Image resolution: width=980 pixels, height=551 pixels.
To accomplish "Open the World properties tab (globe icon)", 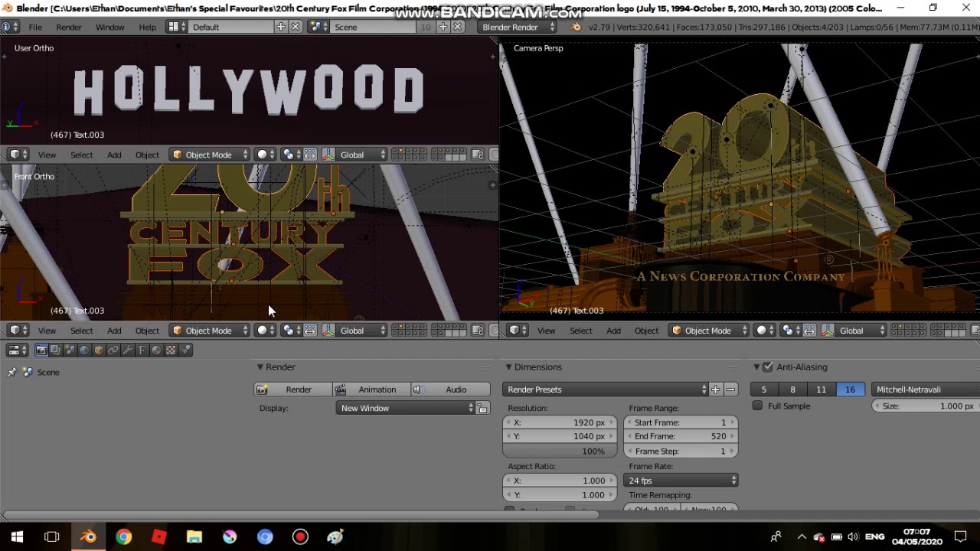I will [x=84, y=350].
